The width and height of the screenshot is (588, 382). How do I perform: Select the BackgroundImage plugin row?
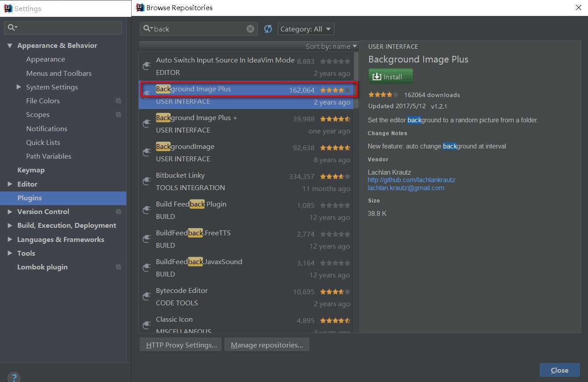pos(246,152)
